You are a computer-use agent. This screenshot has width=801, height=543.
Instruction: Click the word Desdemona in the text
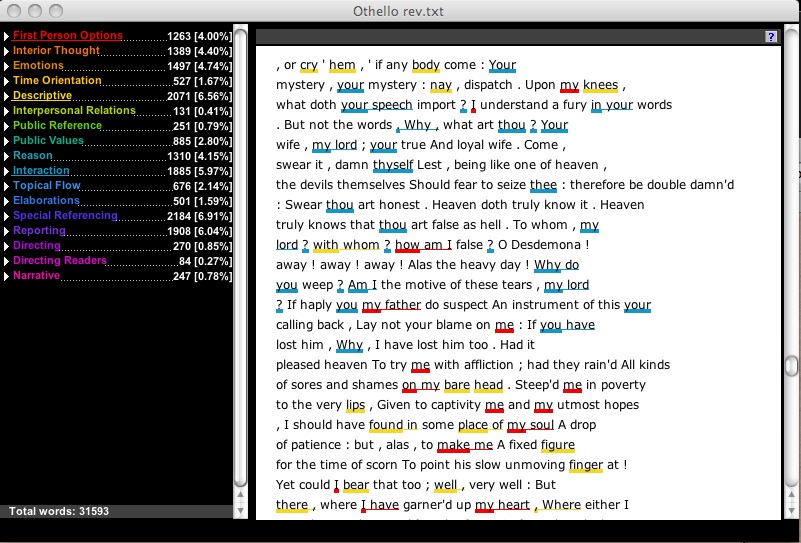pos(545,245)
